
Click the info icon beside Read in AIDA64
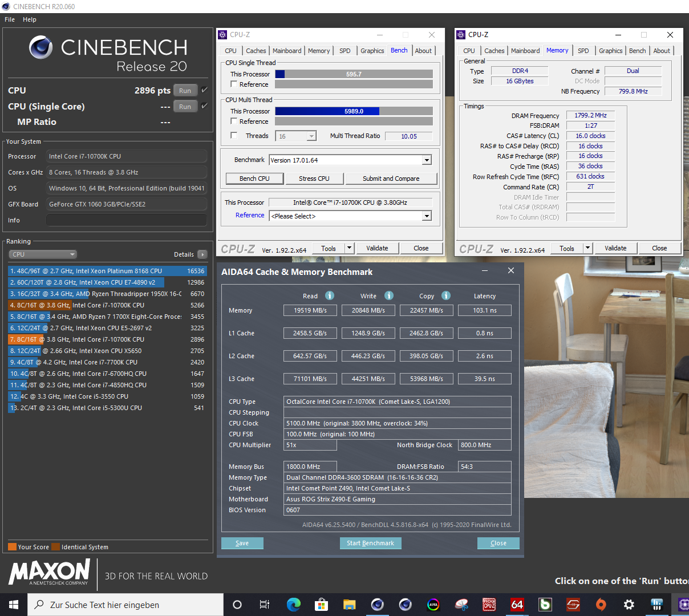tap(330, 295)
